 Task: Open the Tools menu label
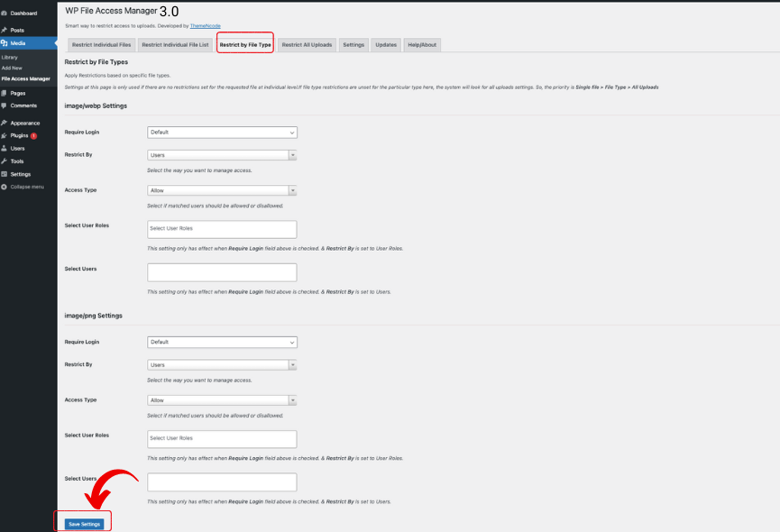[17, 161]
